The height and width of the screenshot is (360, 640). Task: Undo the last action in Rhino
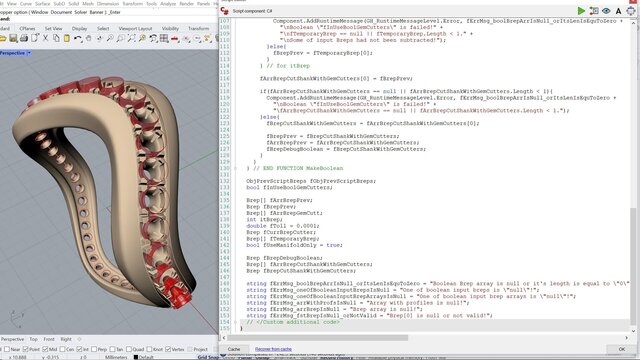point(78,38)
